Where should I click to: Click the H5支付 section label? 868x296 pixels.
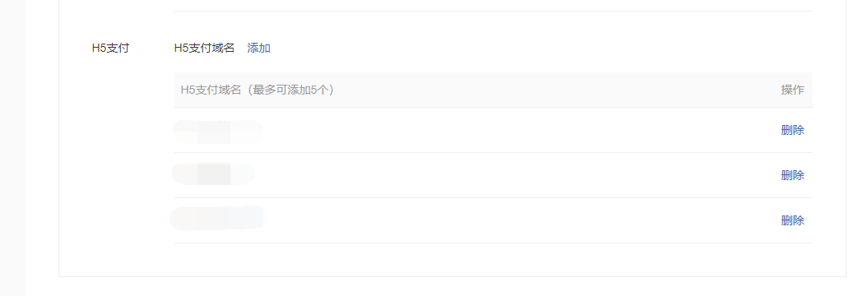[x=110, y=49]
